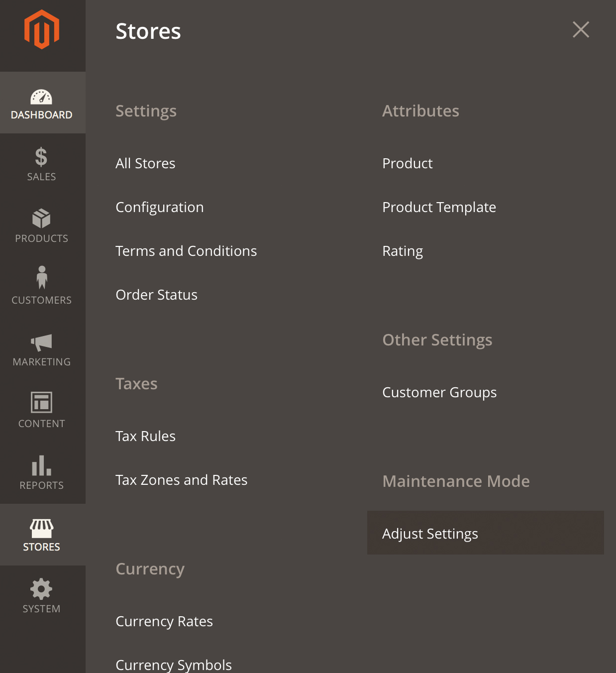This screenshot has width=616, height=673.
Task: Select Adjust Settings under Maintenance Mode
Action: (486, 533)
